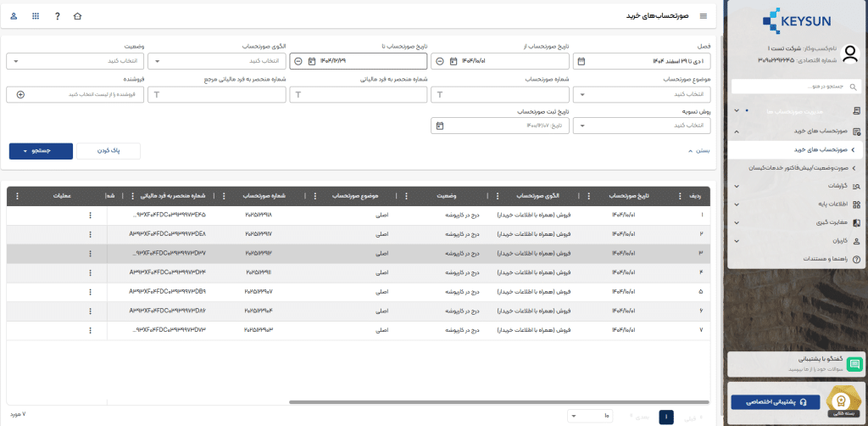The image size is (868, 426).
Task: Open the apps grid icon
Action: (x=35, y=16)
